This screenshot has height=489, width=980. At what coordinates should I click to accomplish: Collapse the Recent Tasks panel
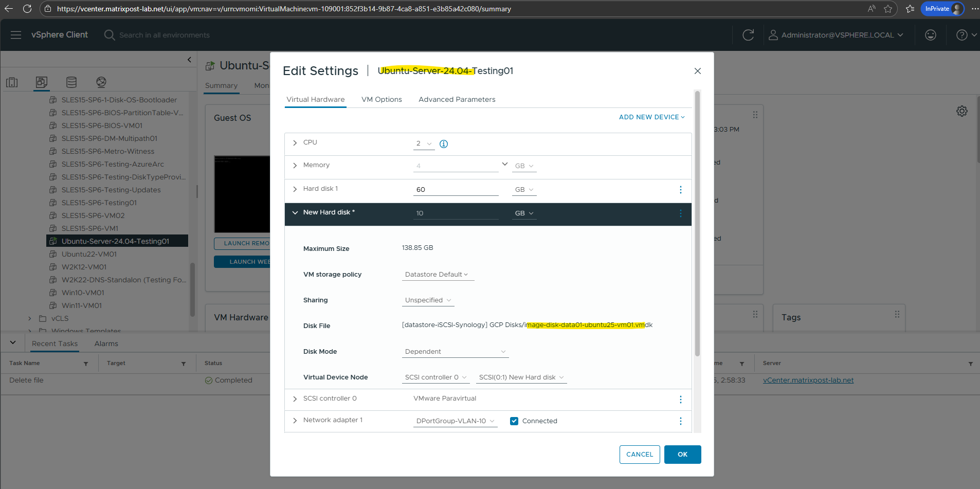[13, 342]
